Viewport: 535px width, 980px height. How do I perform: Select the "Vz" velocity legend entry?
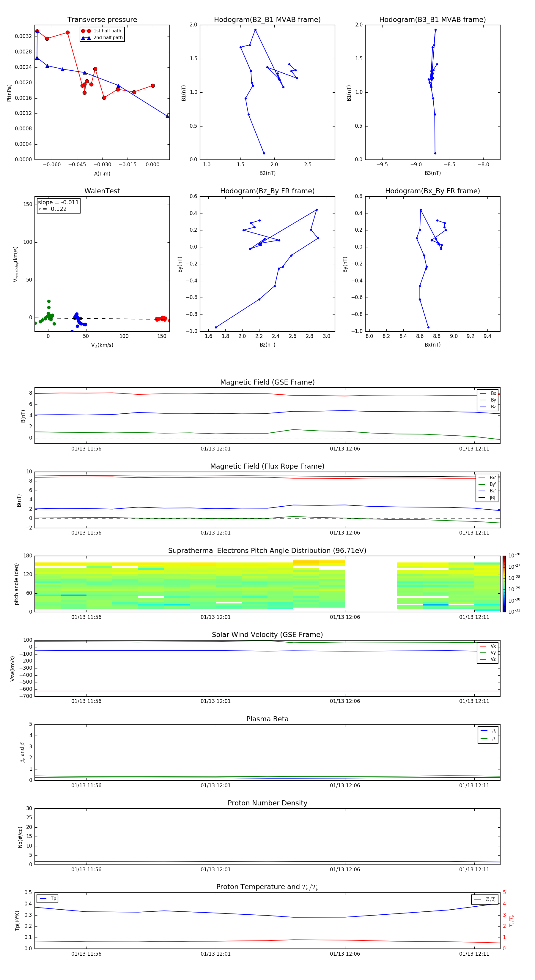click(x=488, y=659)
